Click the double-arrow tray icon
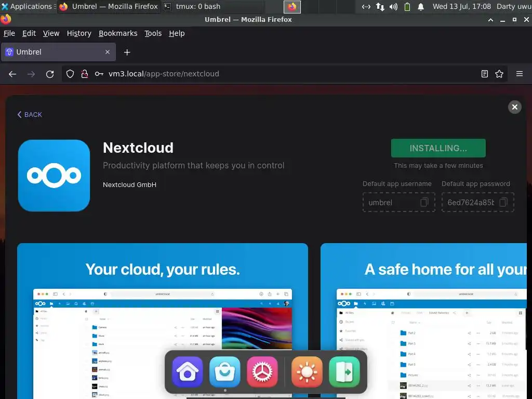This screenshot has width=532, height=399. 366,7
